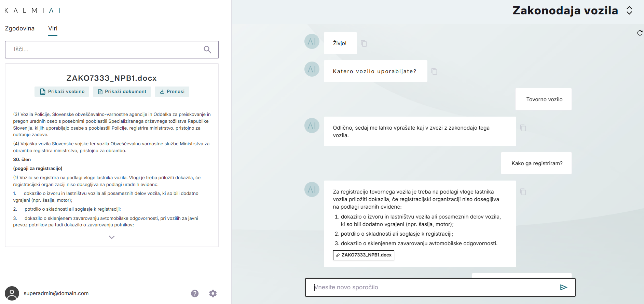Refresh the chat conversation
The height and width of the screenshot is (304, 644).
pos(640,33)
